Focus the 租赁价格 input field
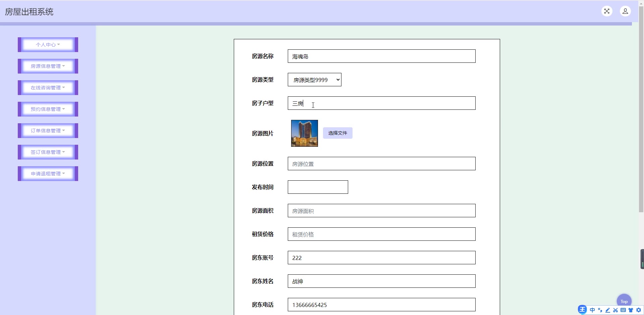The image size is (644, 315). [382, 234]
